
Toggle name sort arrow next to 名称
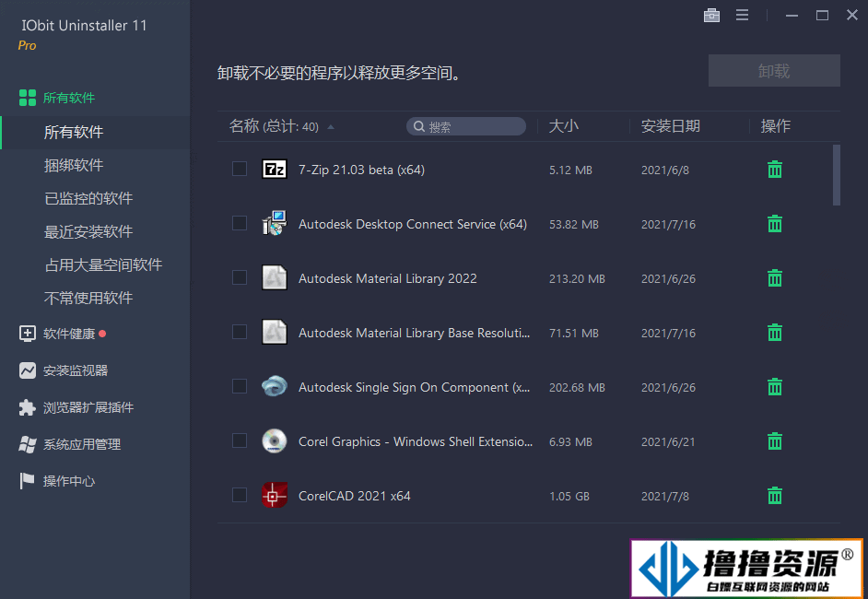[331, 127]
